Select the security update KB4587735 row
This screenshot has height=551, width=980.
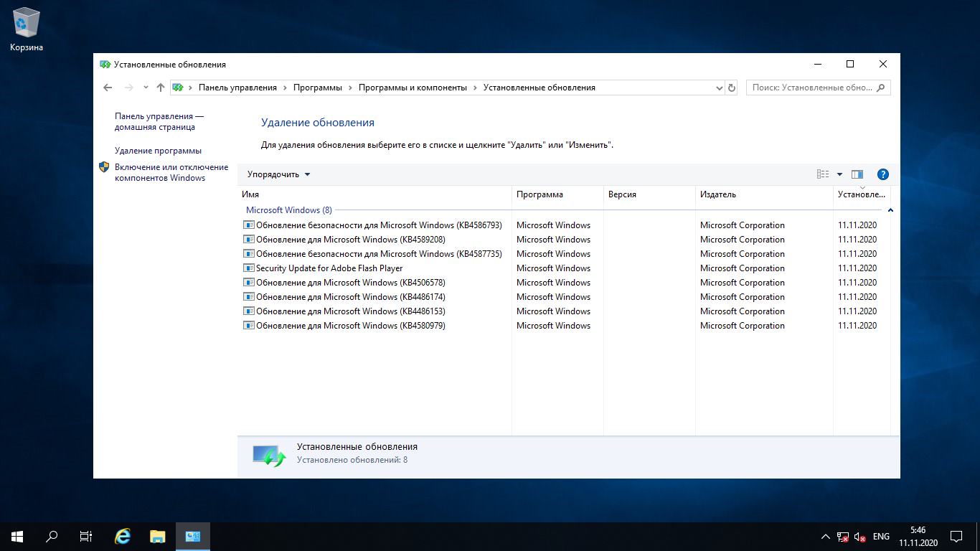point(564,254)
